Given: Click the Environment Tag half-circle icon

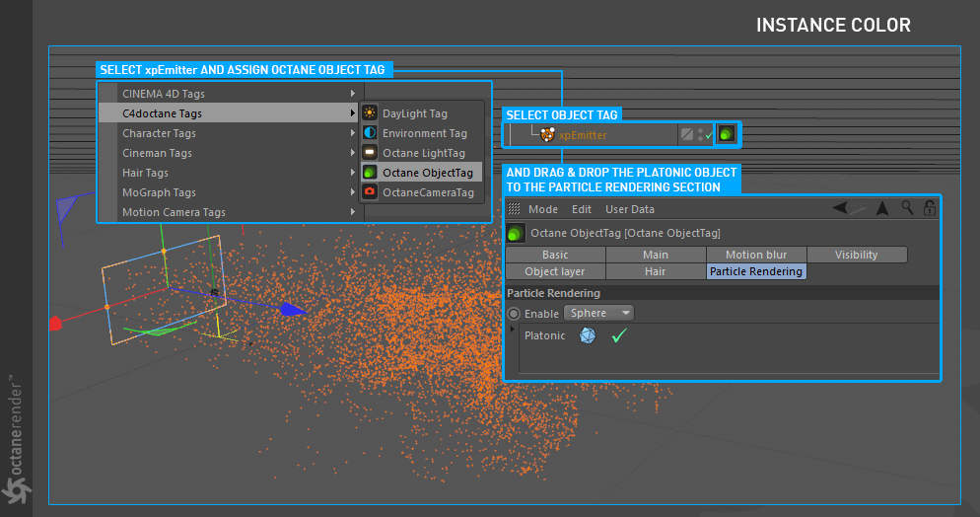Looking at the screenshot, I should click(x=370, y=132).
